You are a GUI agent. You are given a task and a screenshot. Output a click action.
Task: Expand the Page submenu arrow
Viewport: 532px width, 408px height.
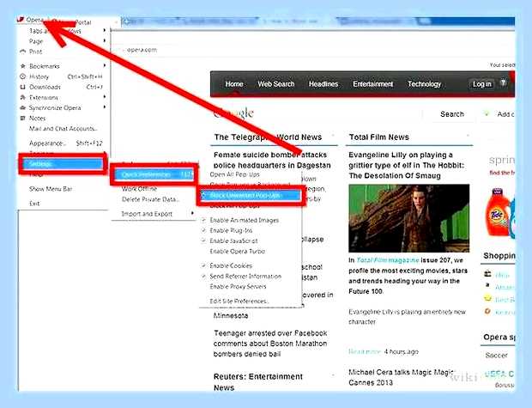tap(105, 40)
